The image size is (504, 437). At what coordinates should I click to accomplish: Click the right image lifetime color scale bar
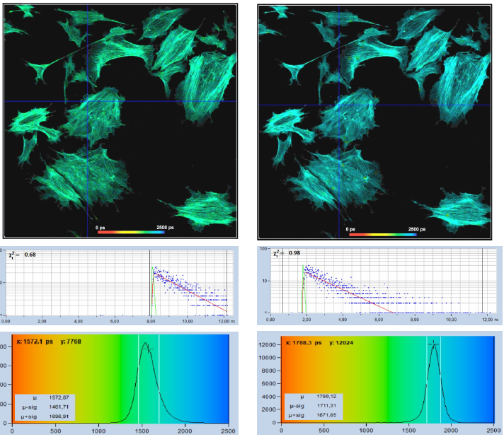[x=382, y=233]
